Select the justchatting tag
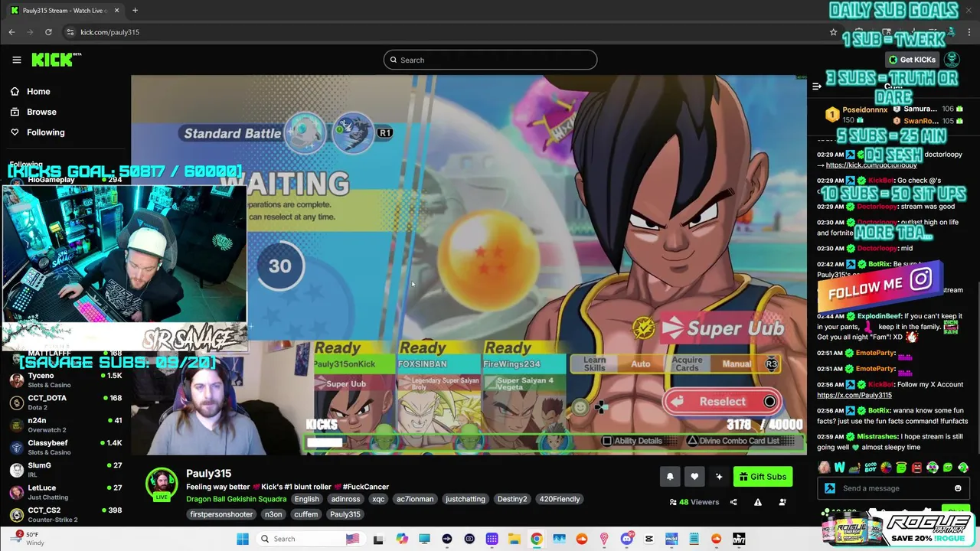Viewport: 980px width, 551px height. (x=465, y=499)
